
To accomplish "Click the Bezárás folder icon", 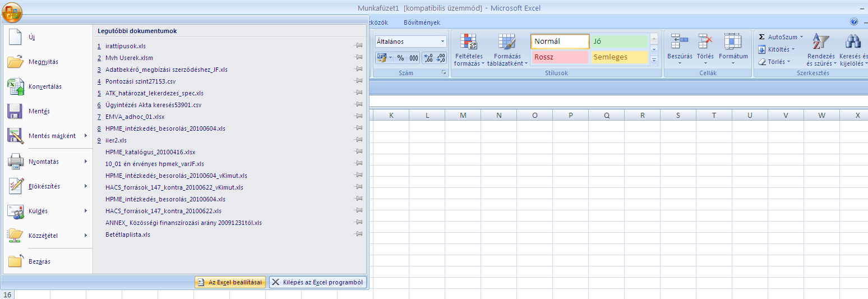I will [x=16, y=261].
